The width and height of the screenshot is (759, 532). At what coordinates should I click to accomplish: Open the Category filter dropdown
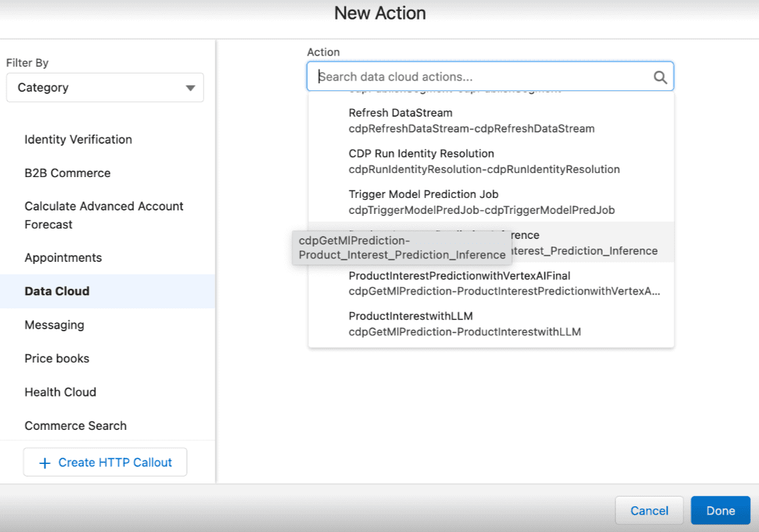(x=105, y=88)
